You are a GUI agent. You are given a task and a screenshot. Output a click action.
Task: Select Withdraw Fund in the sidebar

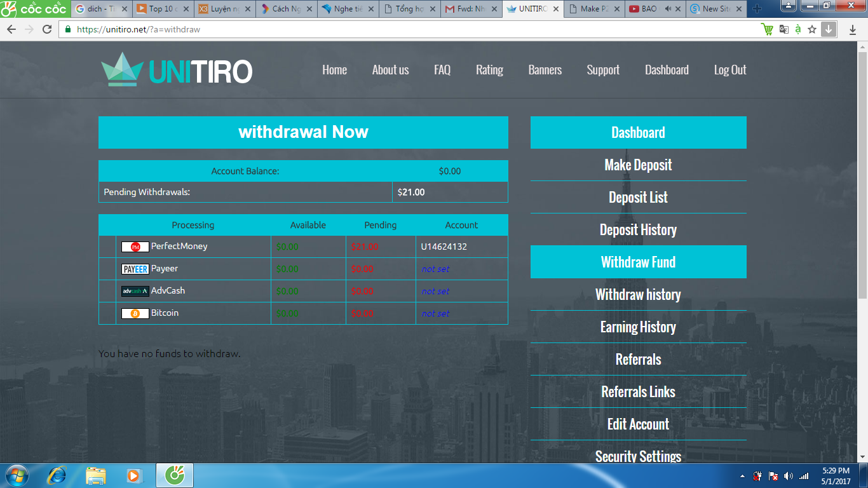coord(639,262)
